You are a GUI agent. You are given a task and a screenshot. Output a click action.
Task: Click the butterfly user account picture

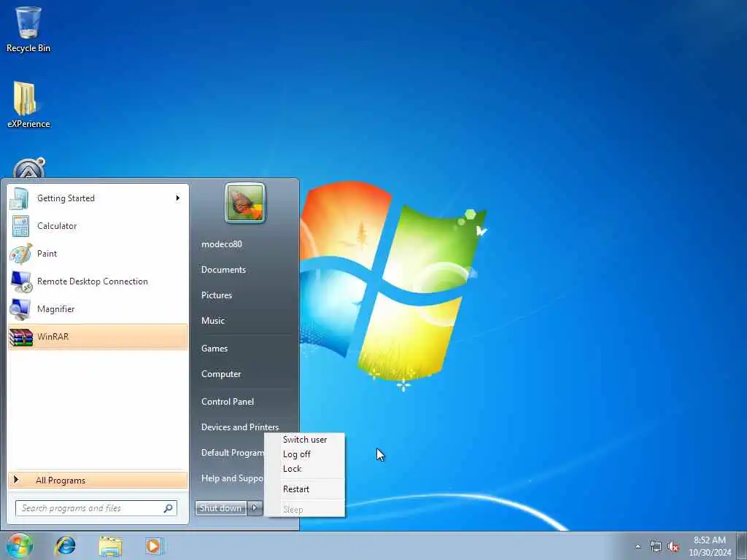pos(245,203)
